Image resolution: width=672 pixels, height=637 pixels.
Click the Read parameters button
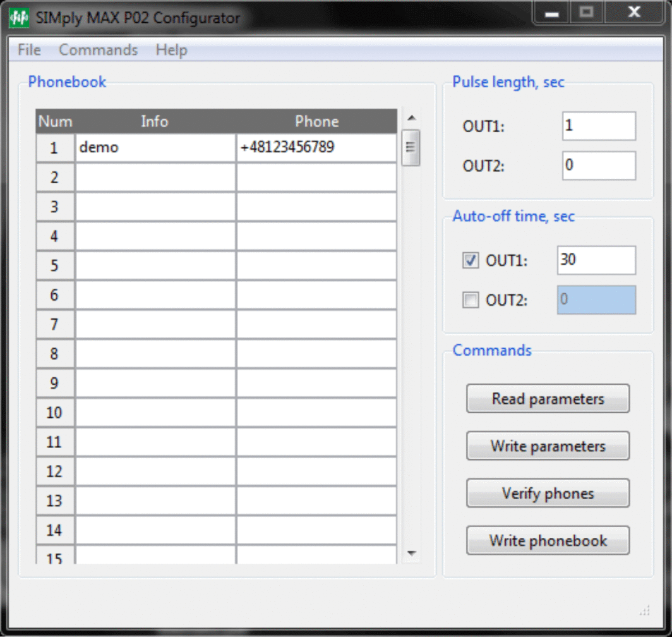(x=548, y=399)
